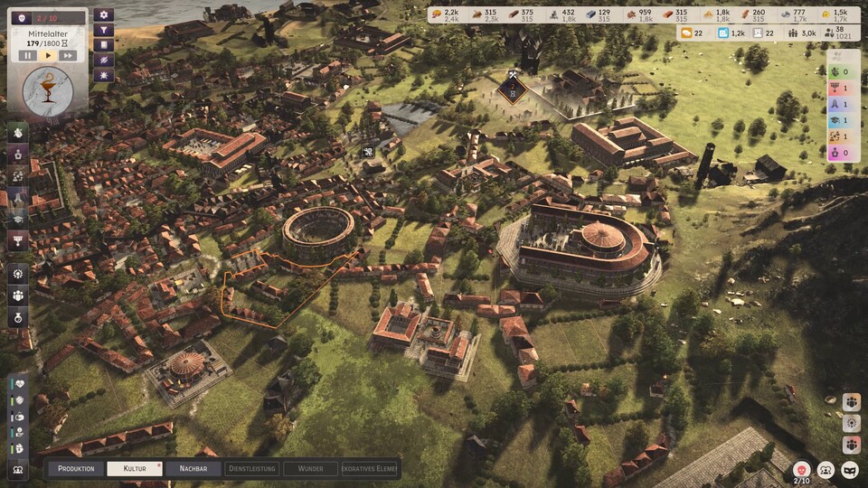The image size is (868, 488).
Task: Click the Dienstleistung category button
Action: [252, 468]
